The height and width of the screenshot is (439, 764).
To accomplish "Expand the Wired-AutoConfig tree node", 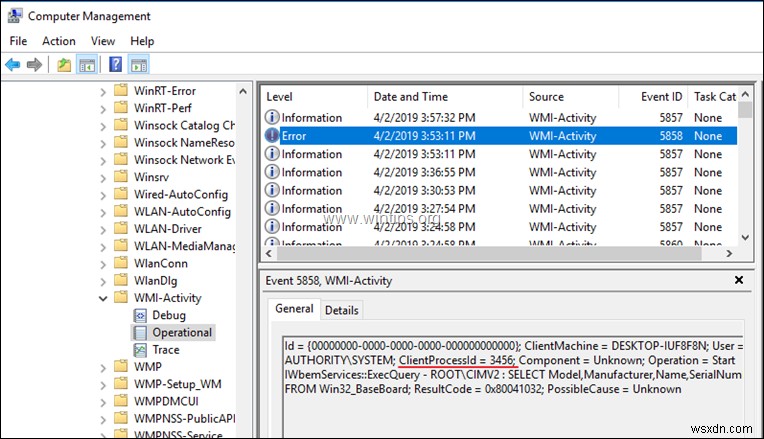I will pos(103,195).
